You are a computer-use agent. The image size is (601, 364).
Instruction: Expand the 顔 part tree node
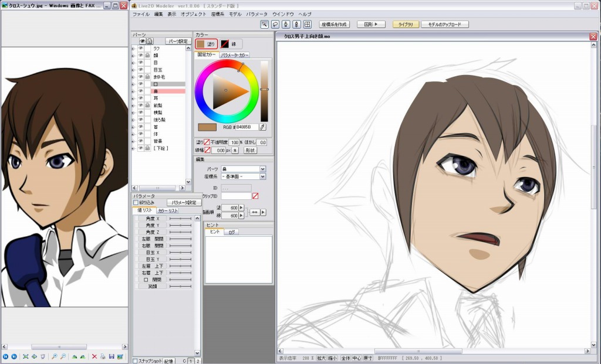[133, 56]
